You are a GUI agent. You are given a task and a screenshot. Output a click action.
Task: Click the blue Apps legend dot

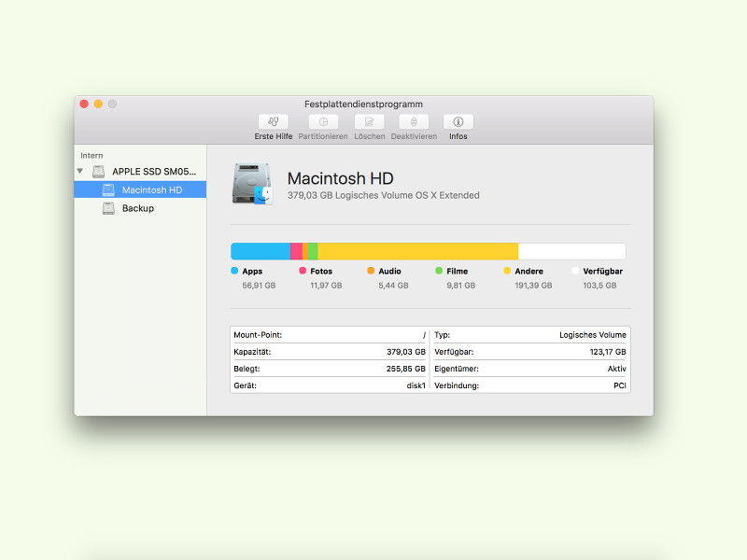(x=234, y=271)
